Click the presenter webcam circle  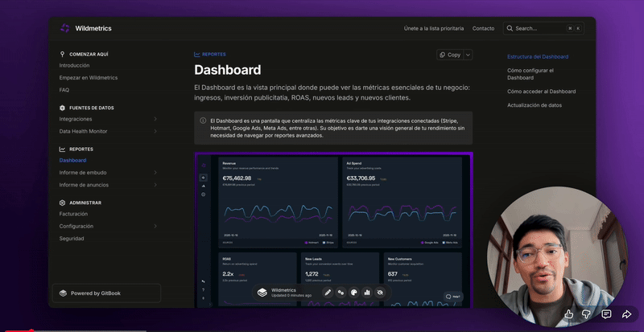coord(557,256)
